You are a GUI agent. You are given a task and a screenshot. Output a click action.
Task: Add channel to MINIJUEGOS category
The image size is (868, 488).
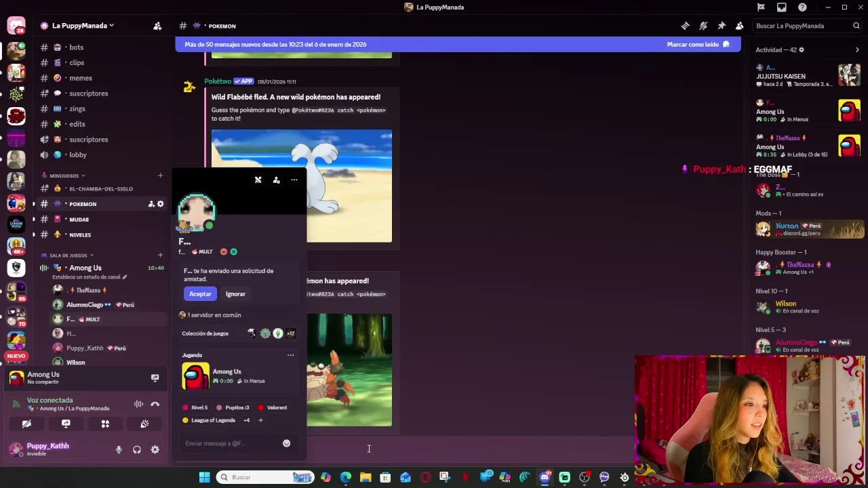(x=160, y=176)
